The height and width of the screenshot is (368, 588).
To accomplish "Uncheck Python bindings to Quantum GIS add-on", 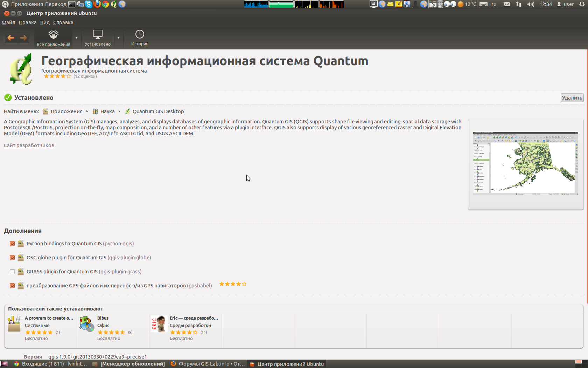I will click(12, 244).
